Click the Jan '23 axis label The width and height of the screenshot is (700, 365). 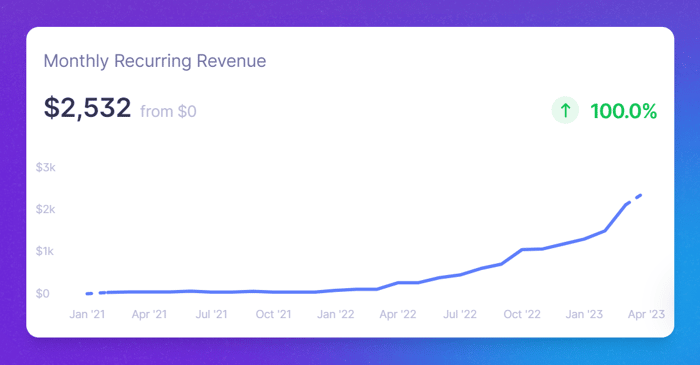tap(584, 314)
